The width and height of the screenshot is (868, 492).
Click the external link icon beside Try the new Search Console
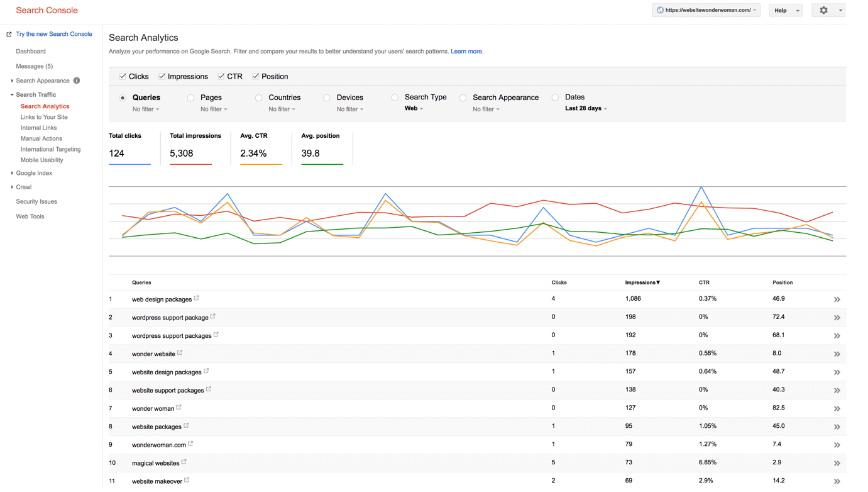[9, 35]
